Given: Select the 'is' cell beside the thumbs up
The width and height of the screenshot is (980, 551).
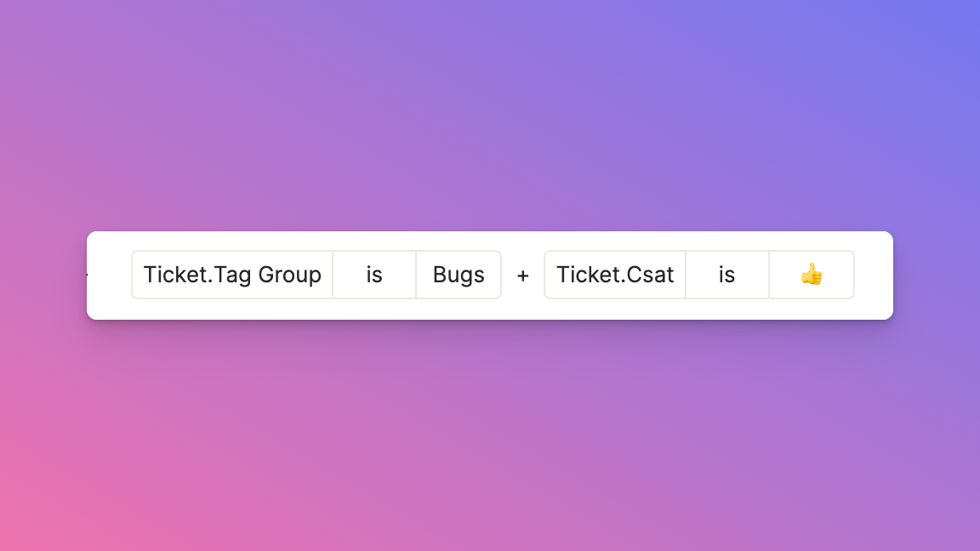Looking at the screenshot, I should coord(726,275).
